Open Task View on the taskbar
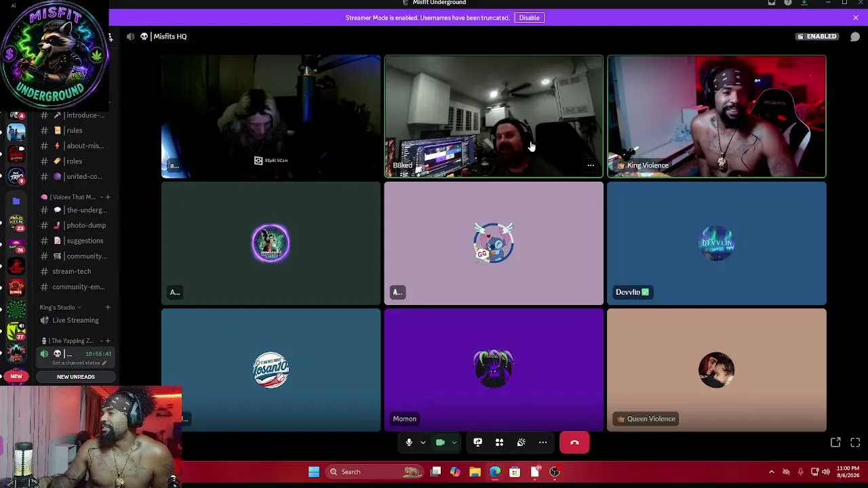The width and height of the screenshot is (868, 488). click(436, 472)
